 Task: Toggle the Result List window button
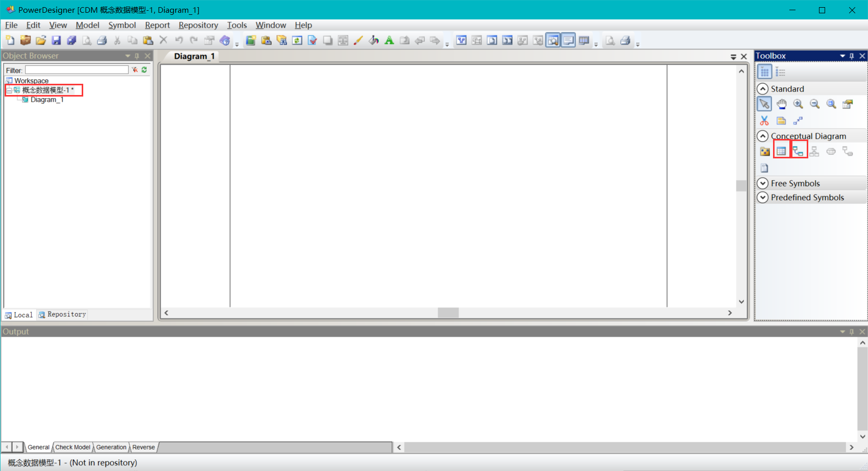[584, 40]
